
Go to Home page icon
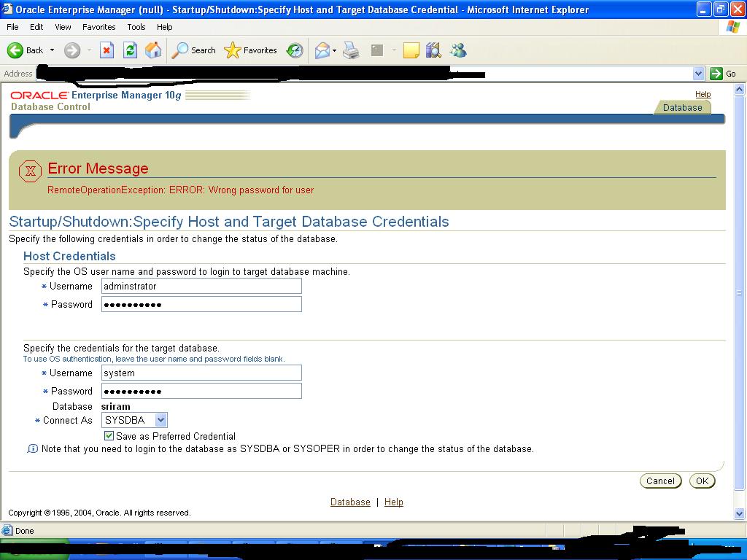point(153,50)
